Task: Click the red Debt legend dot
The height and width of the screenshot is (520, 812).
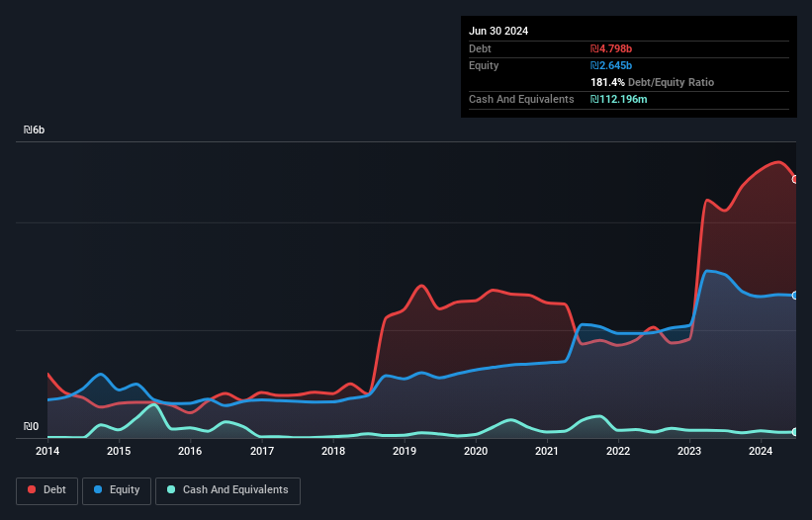Action: click(x=32, y=489)
